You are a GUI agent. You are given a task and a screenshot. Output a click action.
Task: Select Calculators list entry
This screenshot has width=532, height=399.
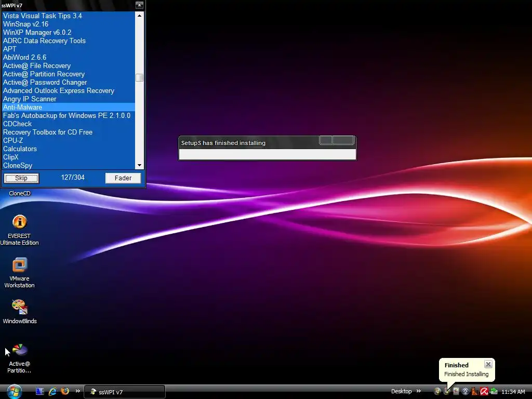[x=69, y=149]
